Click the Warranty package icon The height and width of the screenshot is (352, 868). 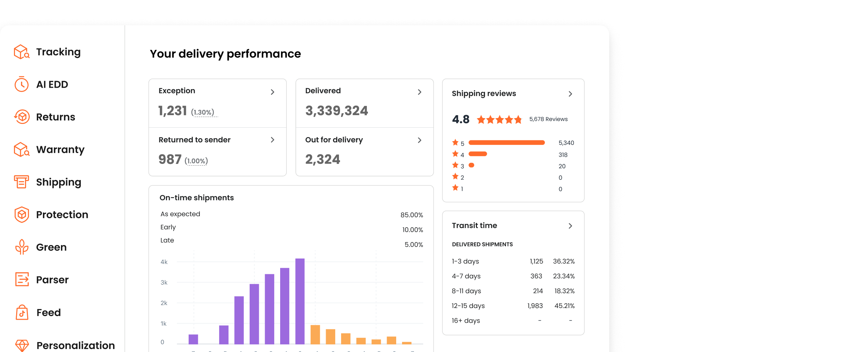pyautogui.click(x=22, y=150)
